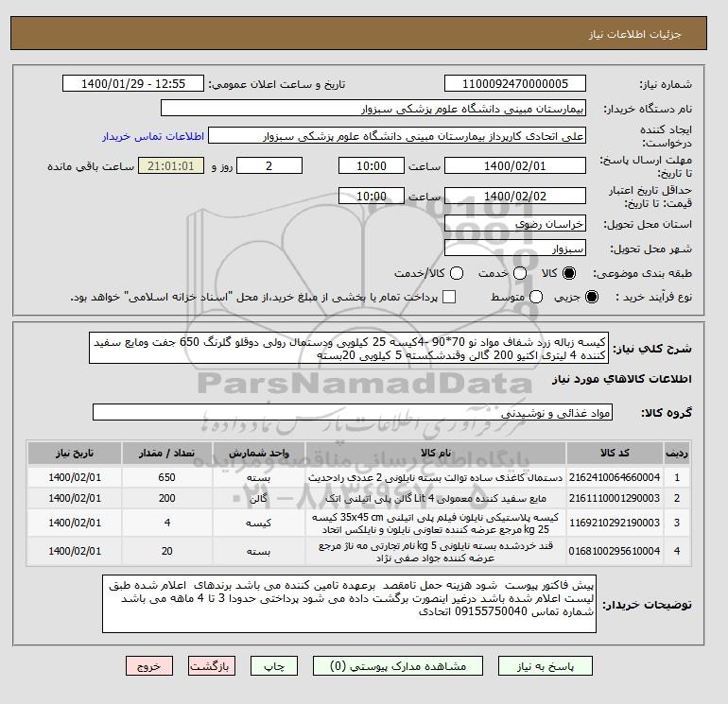Click the تعداد / مقدار column header
The height and width of the screenshot is (704, 728).
coord(167,453)
